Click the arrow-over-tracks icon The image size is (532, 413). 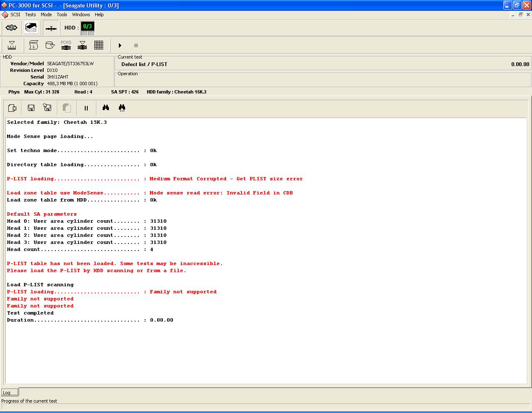pyautogui.click(x=82, y=45)
